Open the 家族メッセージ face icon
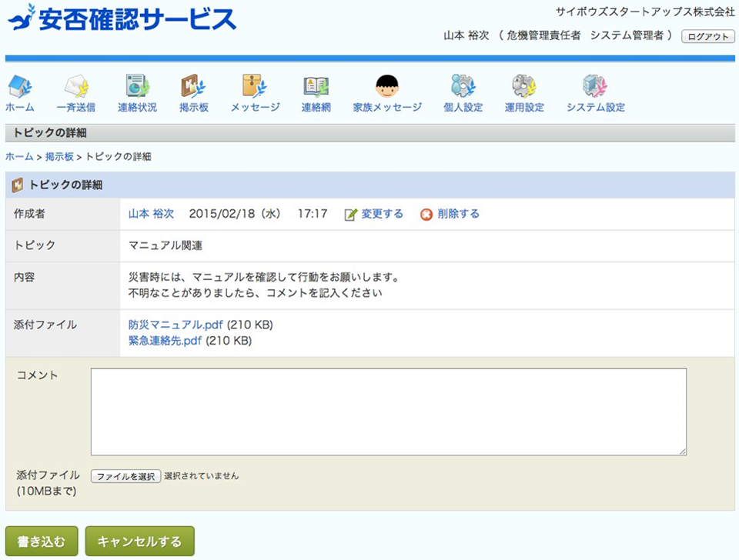 point(387,85)
